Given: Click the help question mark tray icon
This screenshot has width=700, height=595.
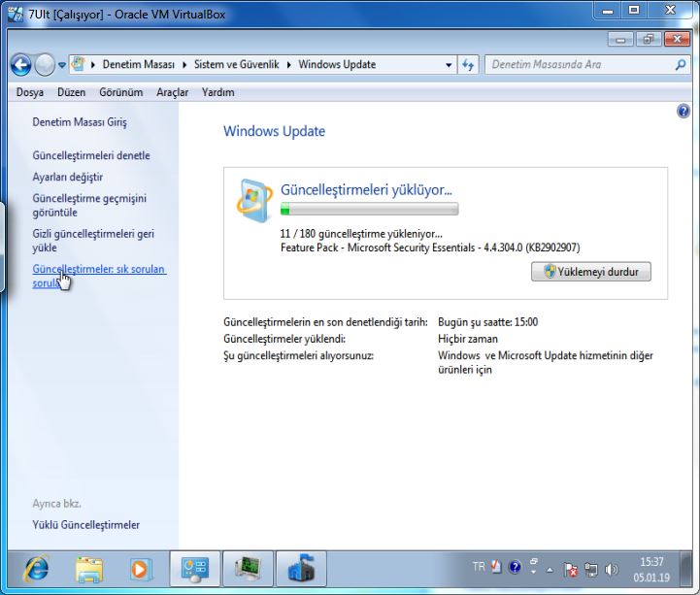Looking at the screenshot, I should [515, 567].
